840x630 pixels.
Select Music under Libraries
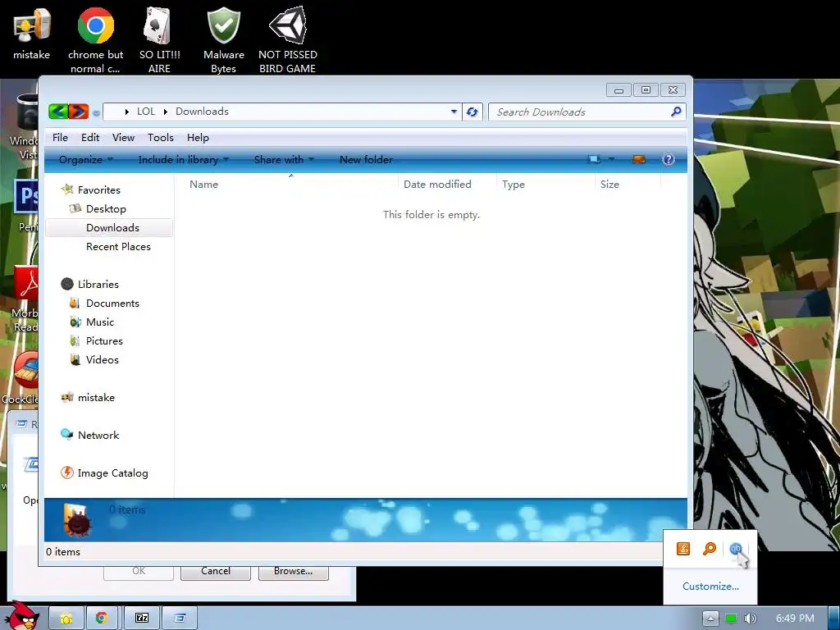tap(99, 322)
